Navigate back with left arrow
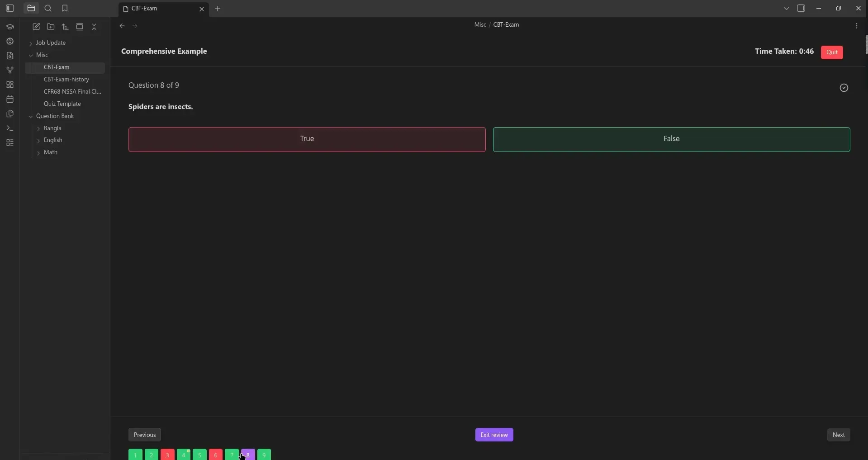Image resolution: width=868 pixels, height=460 pixels. coord(122,26)
